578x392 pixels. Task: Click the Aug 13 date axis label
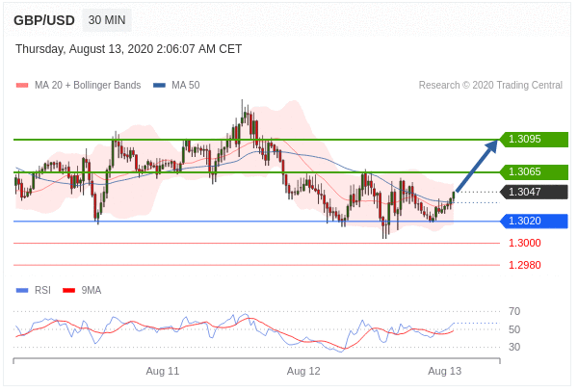444,371
